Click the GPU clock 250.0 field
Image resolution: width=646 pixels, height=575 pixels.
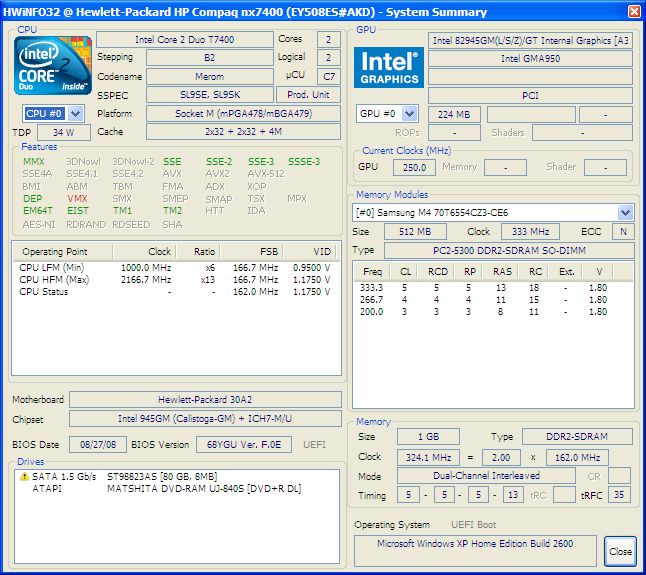click(x=414, y=168)
